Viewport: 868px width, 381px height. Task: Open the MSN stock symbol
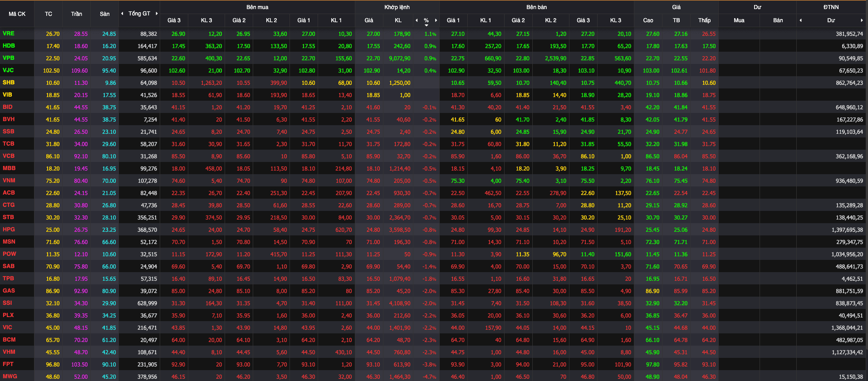click(9, 242)
